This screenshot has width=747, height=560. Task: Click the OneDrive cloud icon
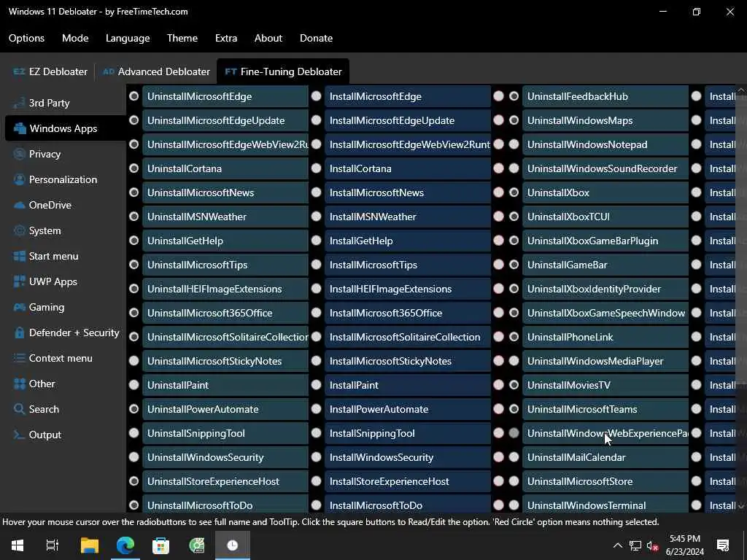pos(19,205)
